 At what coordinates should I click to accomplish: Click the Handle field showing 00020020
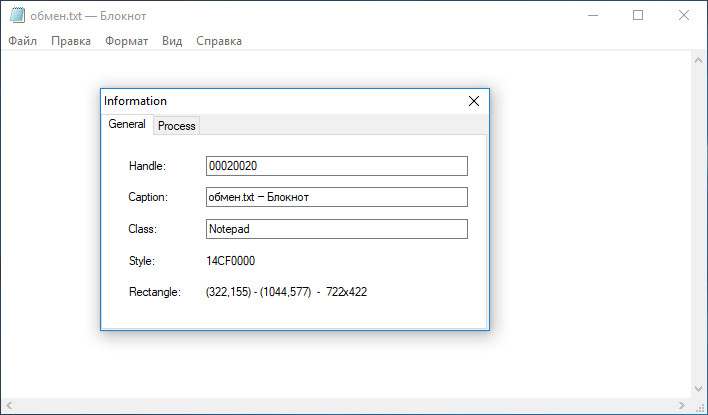(337, 166)
